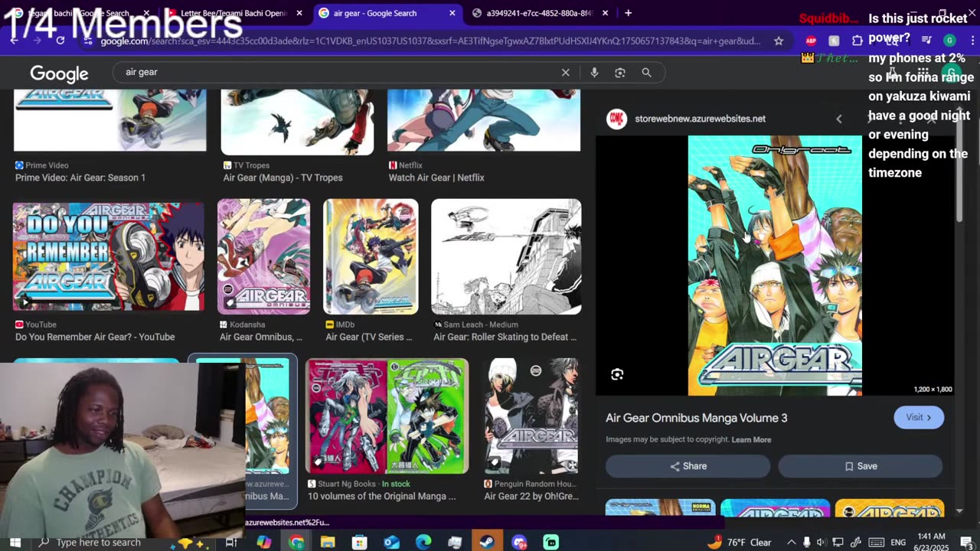Image resolution: width=980 pixels, height=551 pixels.
Task: Open storewebnew.azurewebsites.net source link
Action: [x=700, y=119]
